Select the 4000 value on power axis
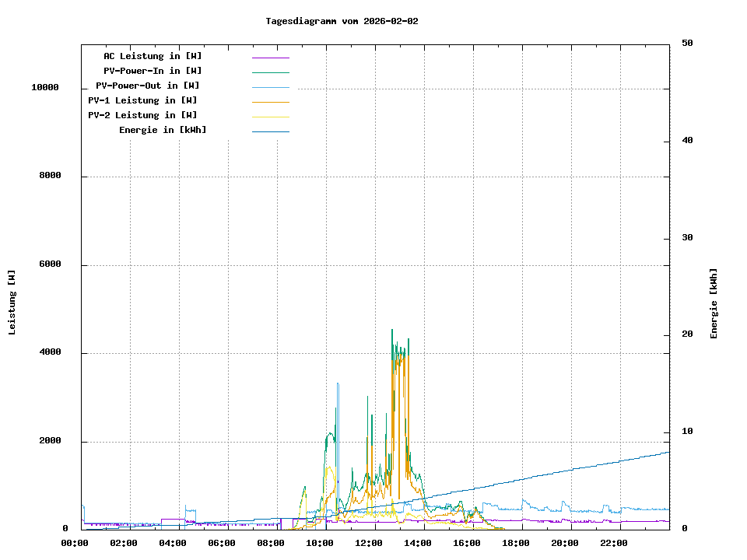This screenshot has height=560, width=747. coord(50,353)
